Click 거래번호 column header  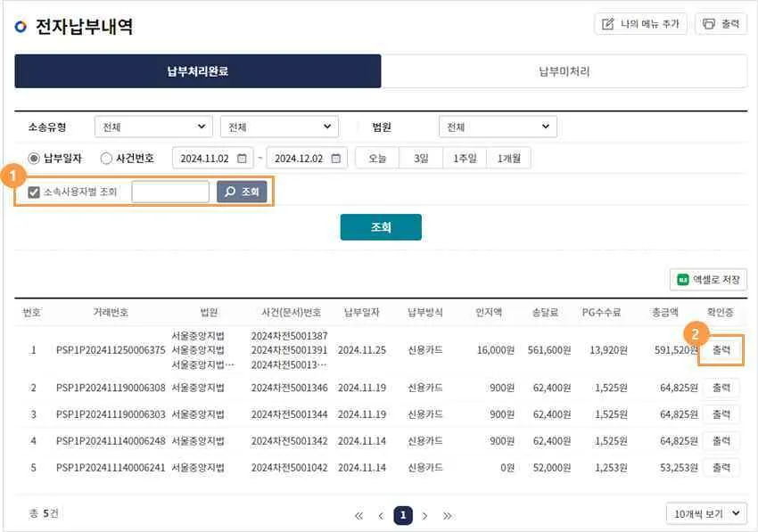(x=111, y=312)
